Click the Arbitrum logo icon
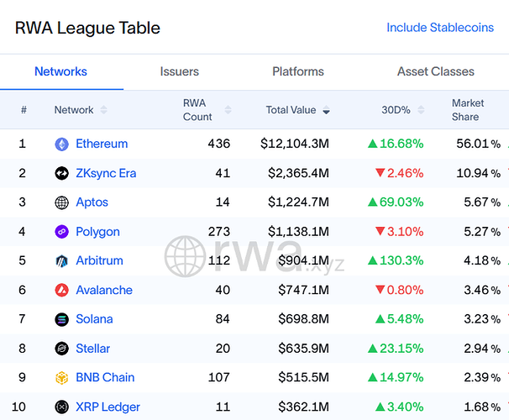Image resolution: width=509 pixels, height=420 pixels. [x=61, y=261]
